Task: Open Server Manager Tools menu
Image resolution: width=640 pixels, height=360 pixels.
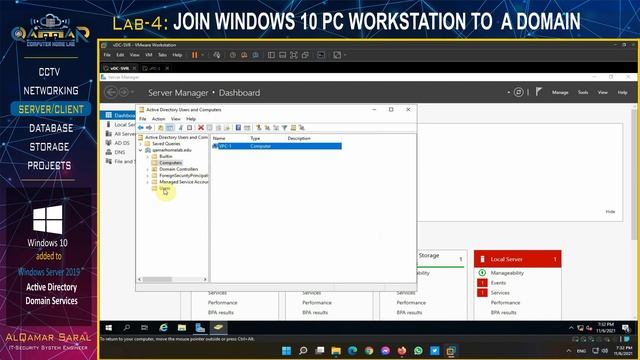Action: click(x=583, y=92)
